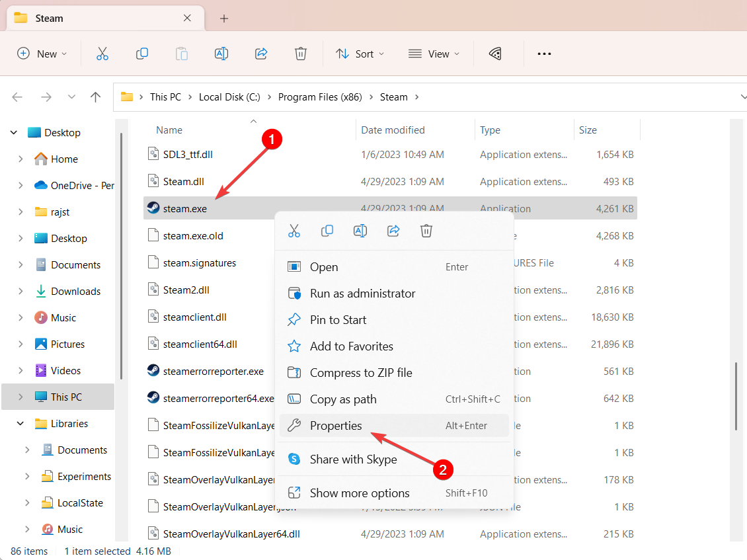Click Program Files (x86) in the breadcrumb
747x560 pixels.
pyautogui.click(x=320, y=97)
